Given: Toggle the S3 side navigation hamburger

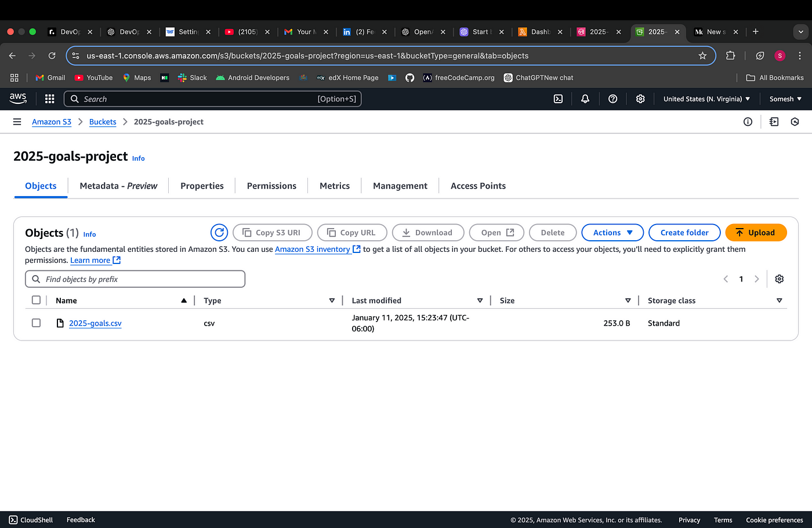Looking at the screenshot, I should tap(17, 122).
